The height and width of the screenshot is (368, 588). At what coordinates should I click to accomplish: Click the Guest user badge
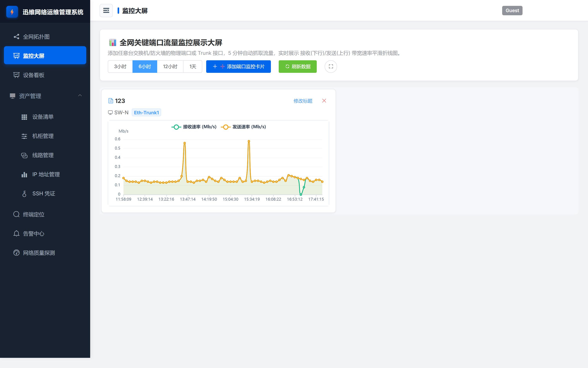pos(512,10)
